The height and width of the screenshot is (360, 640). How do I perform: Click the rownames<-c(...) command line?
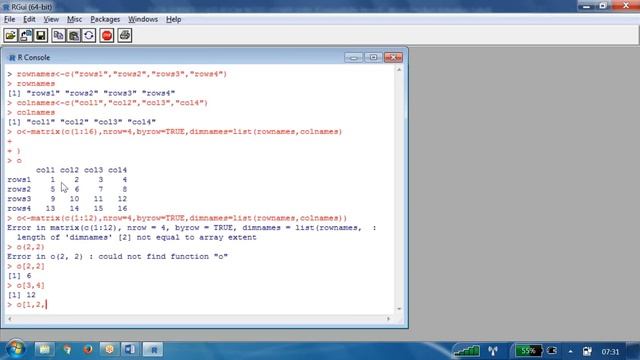[x=117, y=74]
